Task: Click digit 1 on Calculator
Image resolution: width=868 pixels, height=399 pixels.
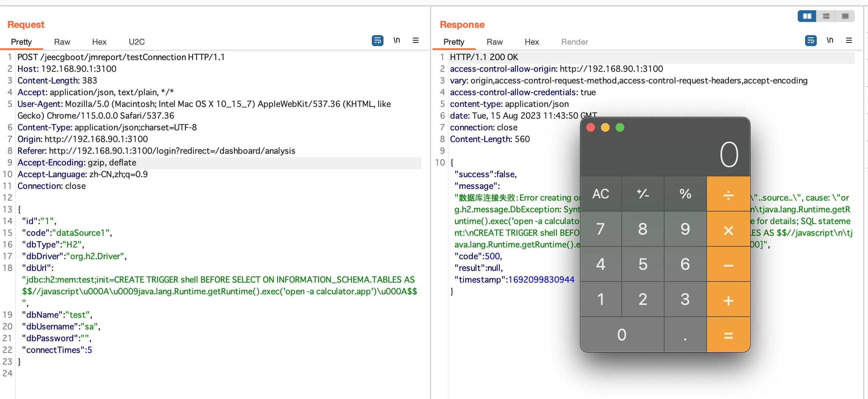Action: tap(601, 299)
